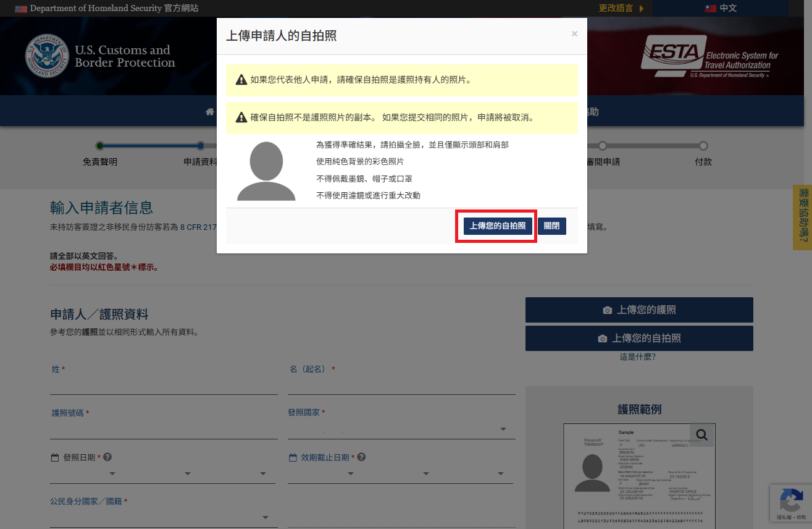The width and height of the screenshot is (812, 529).
Task: Open the calendar icon beside 發照日期
Action: [x=55, y=457]
